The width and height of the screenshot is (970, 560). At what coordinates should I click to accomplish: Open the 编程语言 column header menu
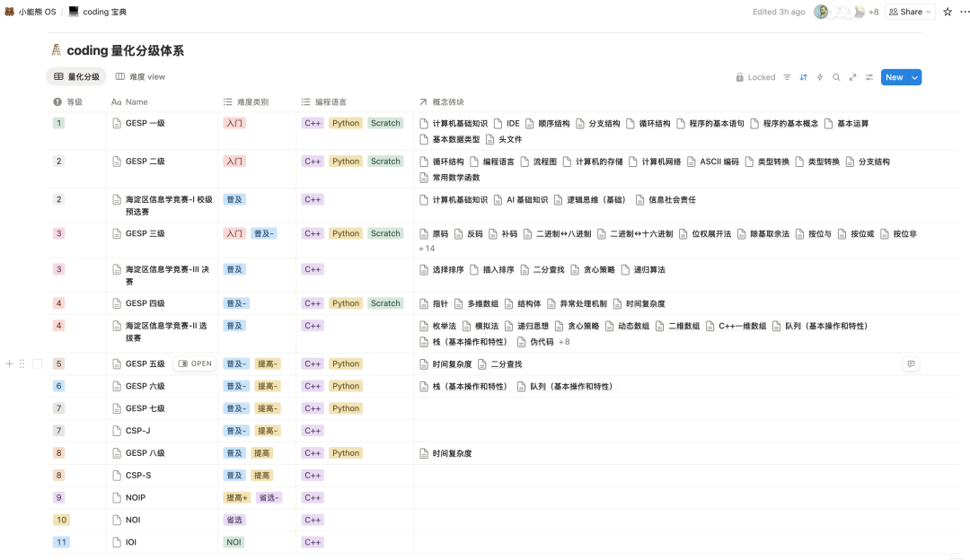point(323,102)
